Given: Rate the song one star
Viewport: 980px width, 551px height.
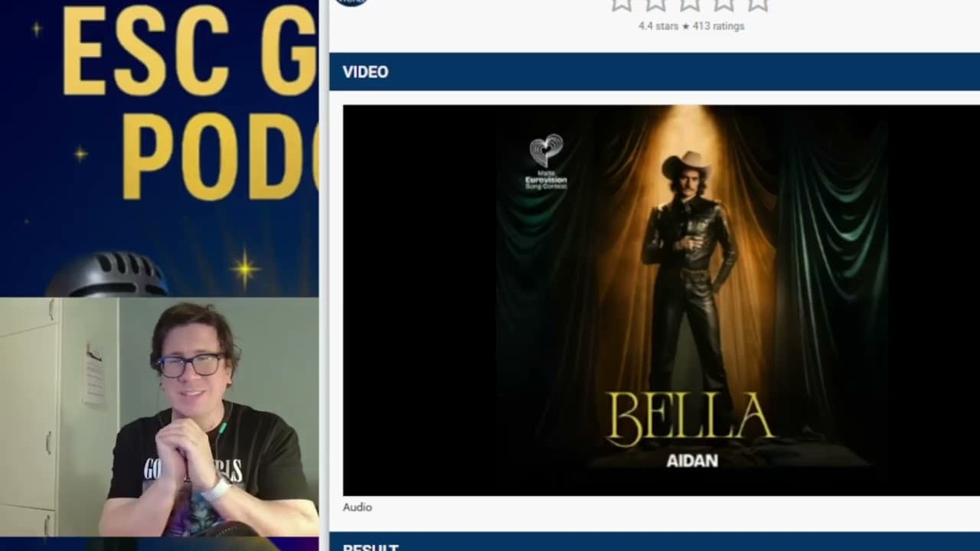Looking at the screenshot, I should coord(622,4).
